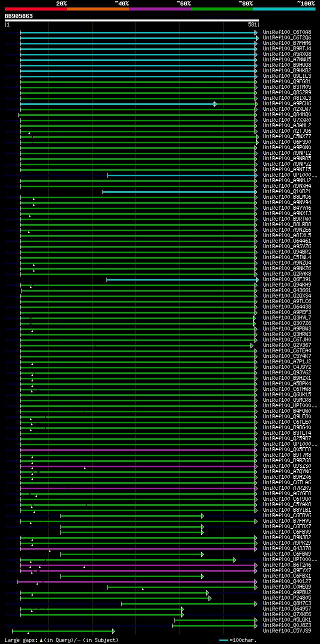Select hit label UniRef100_Q2V367
The image size is (320, 644).
287,345
